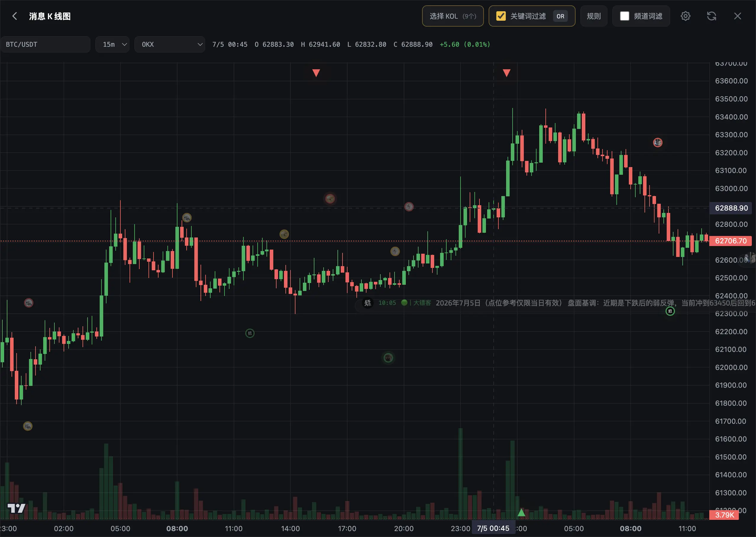
Task: Click the red 62706.70 current price label
Action: click(731, 241)
